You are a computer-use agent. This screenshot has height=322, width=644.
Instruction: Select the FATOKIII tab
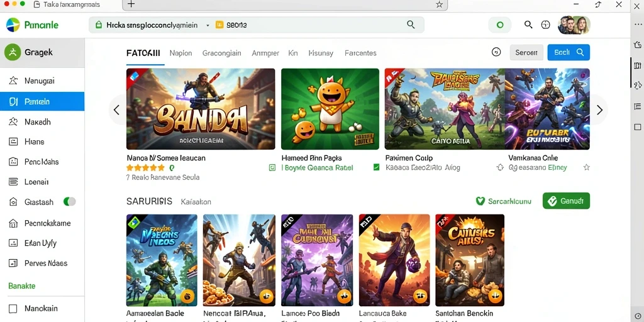click(x=143, y=53)
